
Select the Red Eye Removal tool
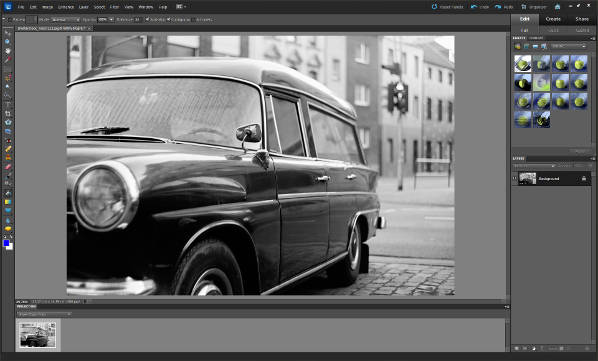click(x=7, y=140)
